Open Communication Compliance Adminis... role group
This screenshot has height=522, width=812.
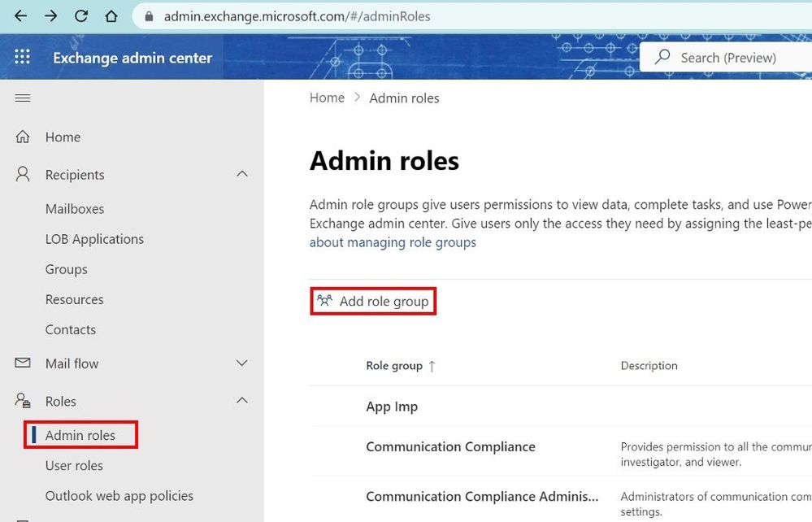coord(482,496)
